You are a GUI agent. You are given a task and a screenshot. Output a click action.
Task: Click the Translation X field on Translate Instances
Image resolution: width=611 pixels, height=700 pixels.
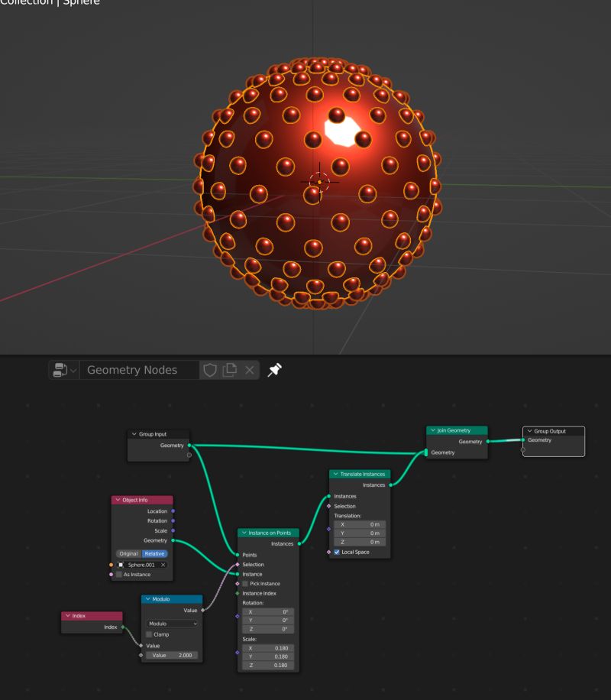pos(358,524)
